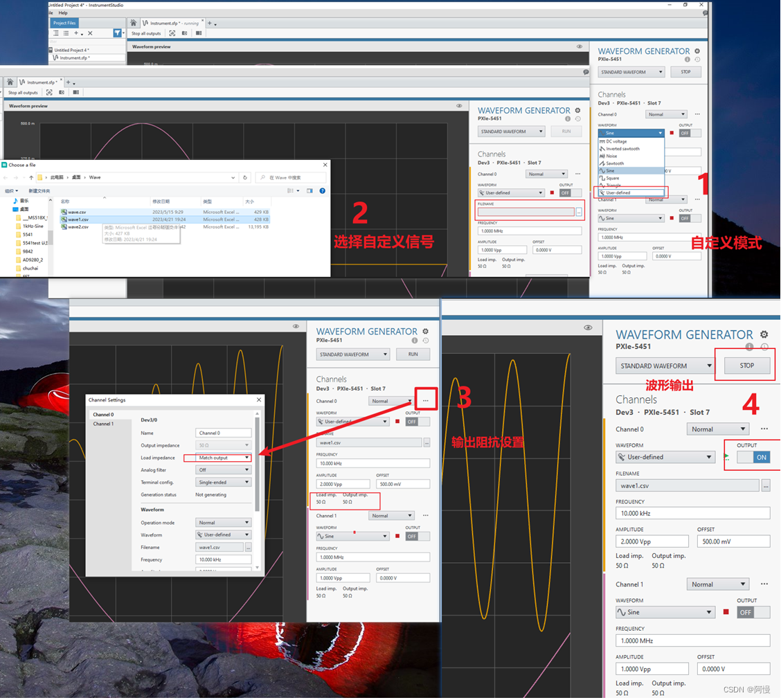This screenshot has width=781, height=700.
Task: Click the preview pane icon in Choose a file dialog
Action: click(309, 191)
